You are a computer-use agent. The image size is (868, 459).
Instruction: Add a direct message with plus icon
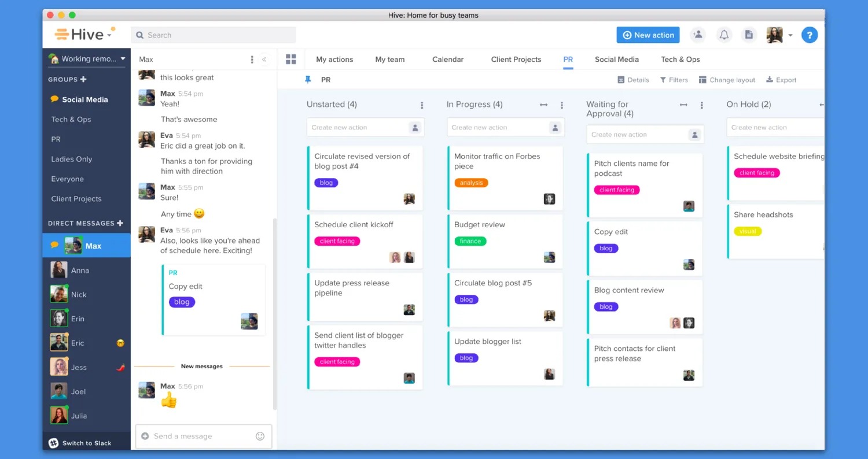(x=120, y=223)
